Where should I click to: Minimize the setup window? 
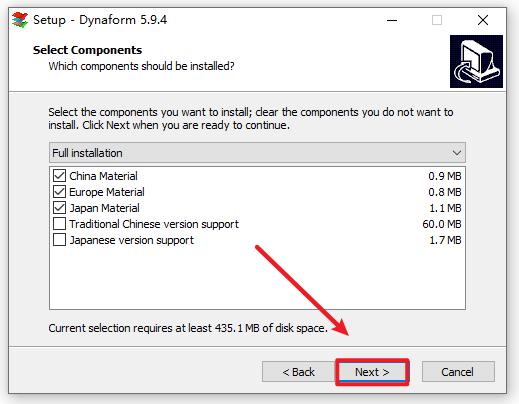pos(392,20)
